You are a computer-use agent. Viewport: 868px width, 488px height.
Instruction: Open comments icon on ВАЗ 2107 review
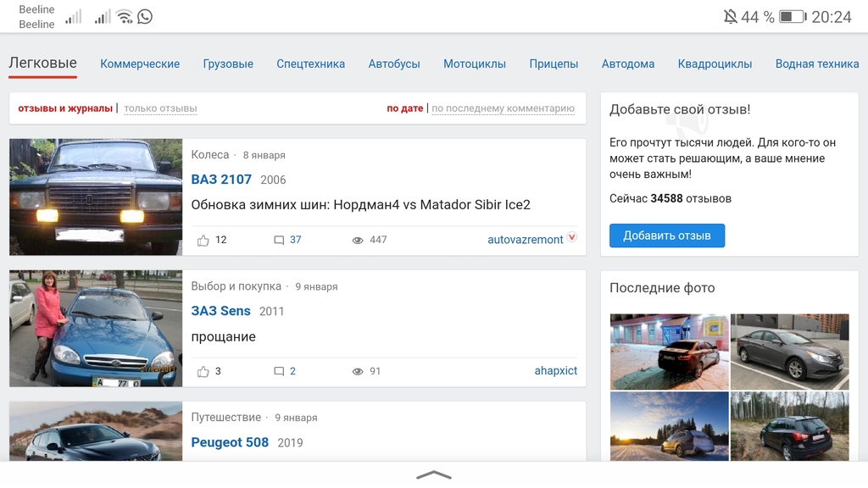click(279, 240)
